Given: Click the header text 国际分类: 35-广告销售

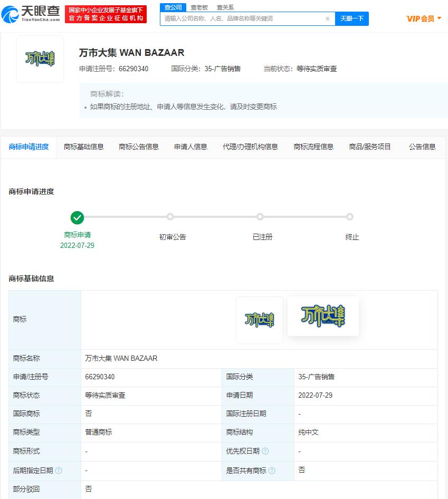Looking at the screenshot, I should [206, 69].
